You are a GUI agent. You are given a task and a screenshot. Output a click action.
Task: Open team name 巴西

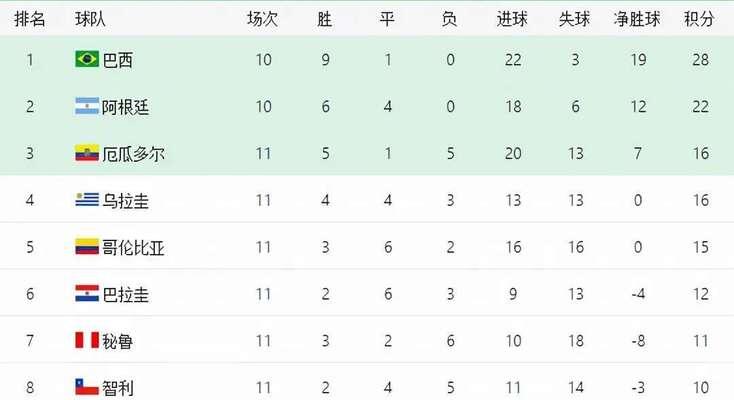(118, 60)
